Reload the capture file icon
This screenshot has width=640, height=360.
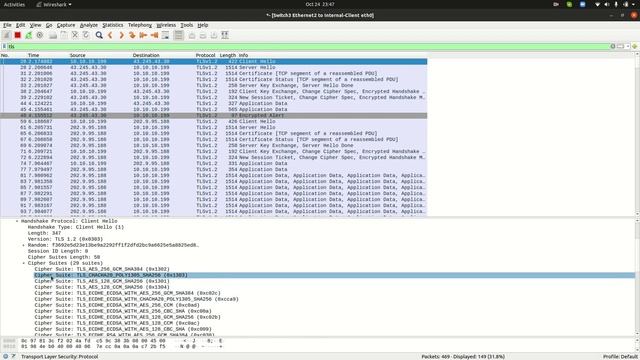[x=86, y=36]
